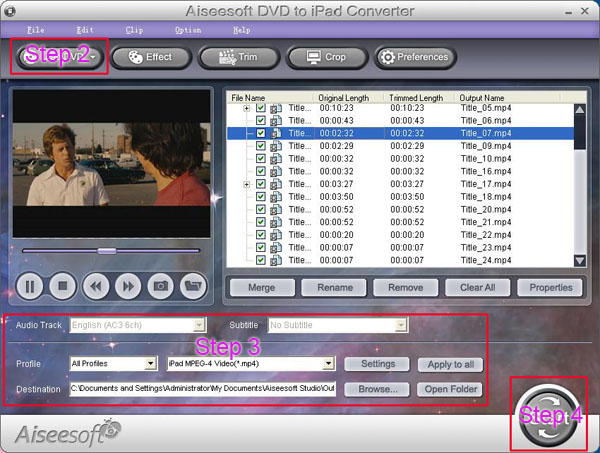Pause the video preview playback

pyautogui.click(x=30, y=286)
